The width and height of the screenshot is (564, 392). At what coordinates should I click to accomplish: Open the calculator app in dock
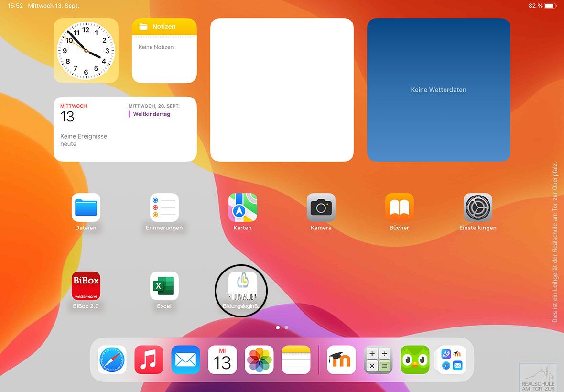(379, 359)
